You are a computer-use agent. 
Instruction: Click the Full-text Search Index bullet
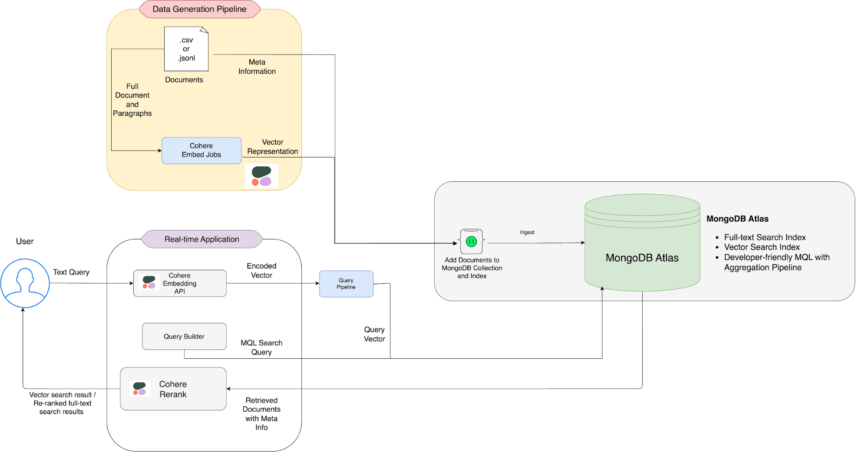(x=764, y=237)
